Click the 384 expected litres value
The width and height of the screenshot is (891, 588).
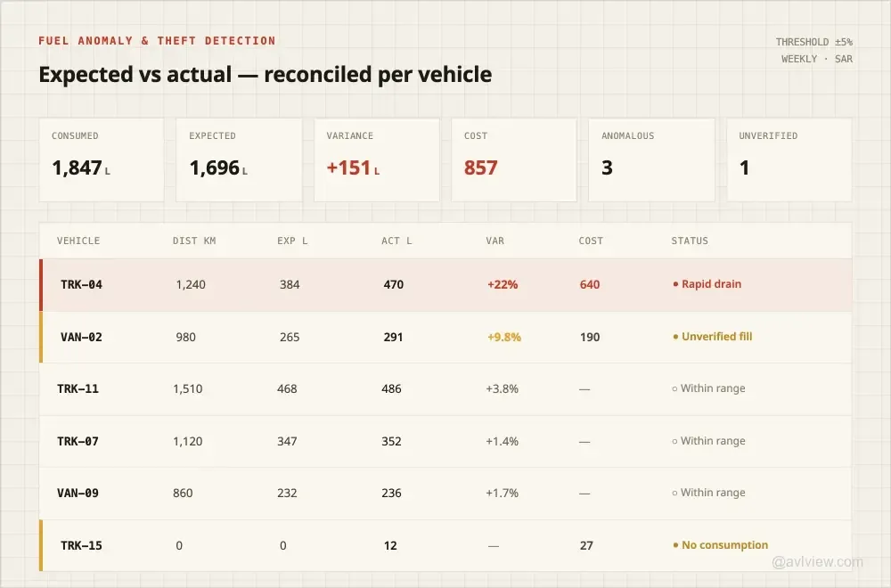point(290,284)
